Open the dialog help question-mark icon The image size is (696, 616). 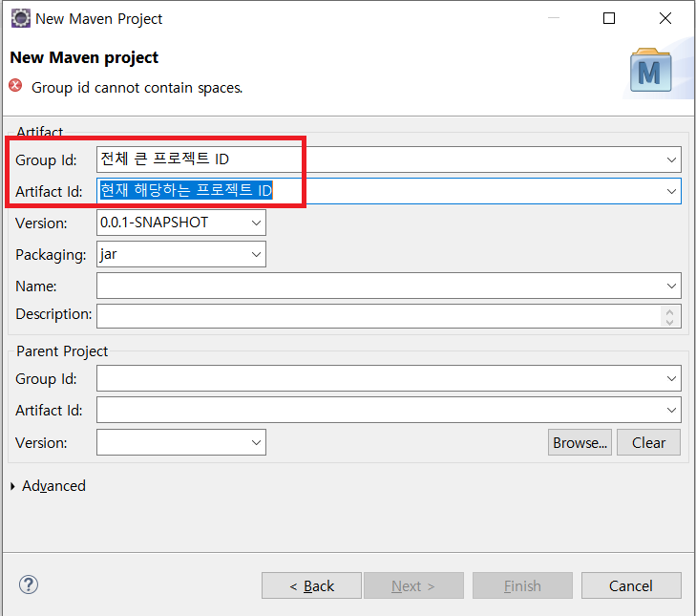pyautogui.click(x=29, y=584)
